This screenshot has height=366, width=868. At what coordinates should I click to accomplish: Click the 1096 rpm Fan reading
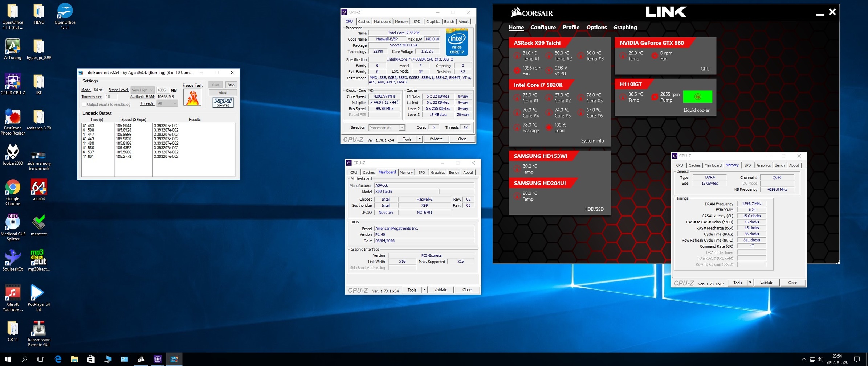click(x=527, y=71)
